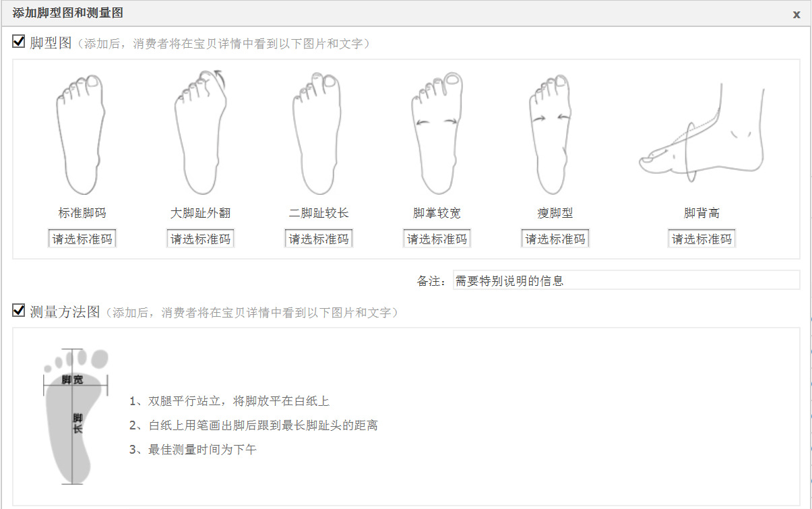The width and height of the screenshot is (812, 509).
Task: Open size dropdown under 标准脚码
Action: (82, 239)
